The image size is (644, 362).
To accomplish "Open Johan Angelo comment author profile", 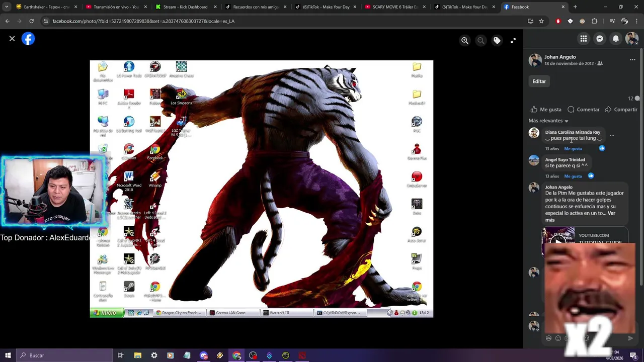I will coord(559,187).
